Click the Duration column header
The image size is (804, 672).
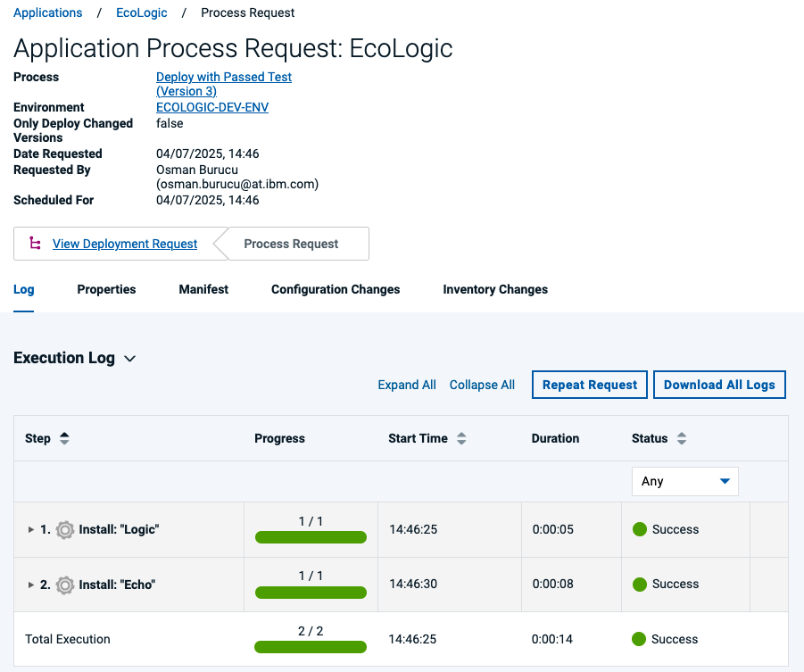(555, 438)
